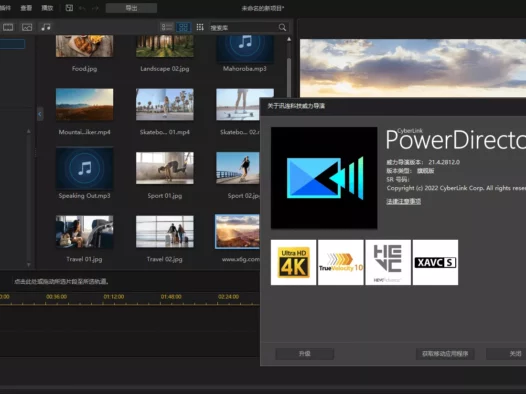Click the 获取移动应用程序 button
This screenshot has width=526, height=394.
point(445,354)
